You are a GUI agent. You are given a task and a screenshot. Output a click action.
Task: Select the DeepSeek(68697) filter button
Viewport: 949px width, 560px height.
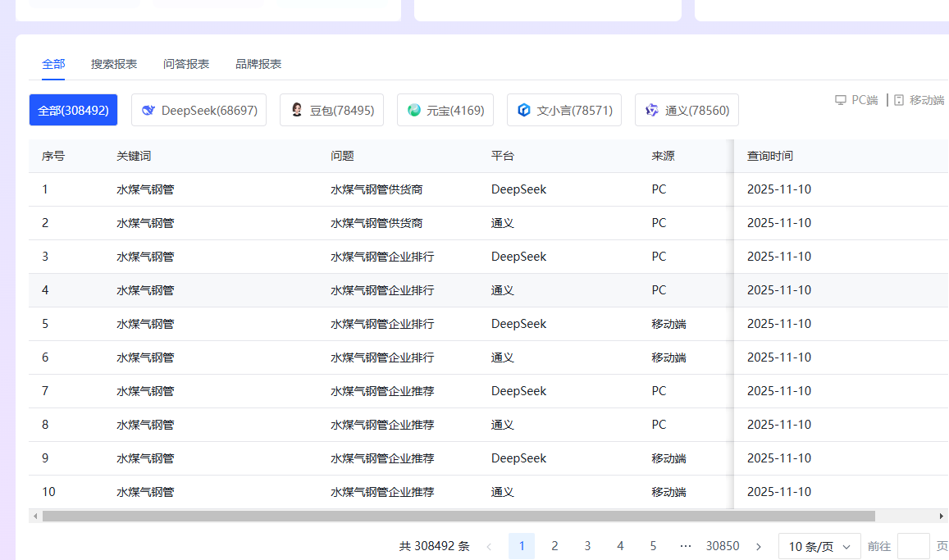(x=198, y=110)
